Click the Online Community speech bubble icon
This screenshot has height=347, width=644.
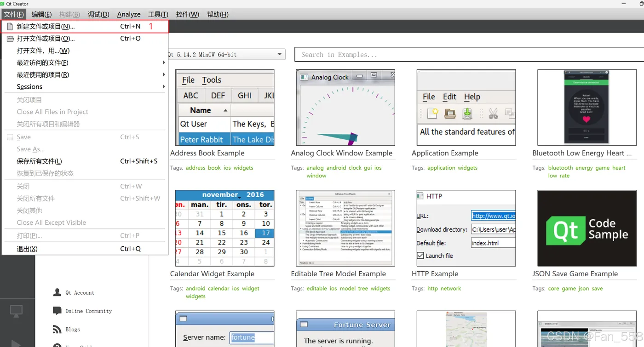pos(57,311)
